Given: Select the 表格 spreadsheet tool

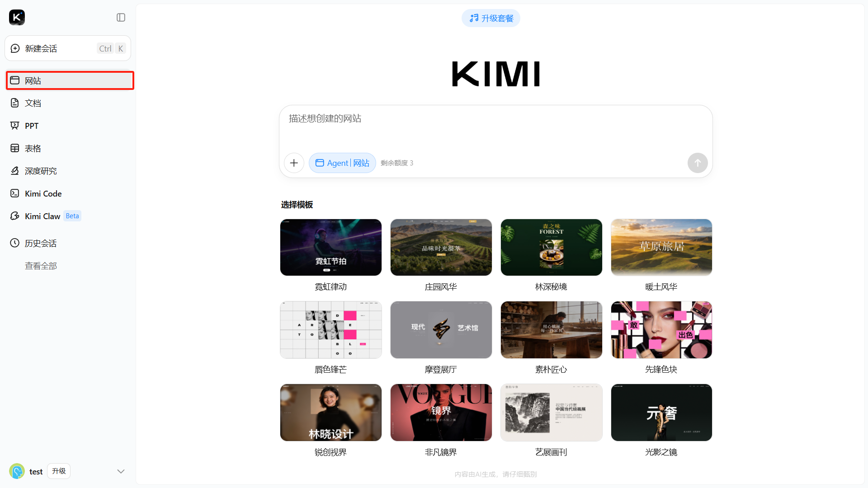Looking at the screenshot, I should [33, 148].
